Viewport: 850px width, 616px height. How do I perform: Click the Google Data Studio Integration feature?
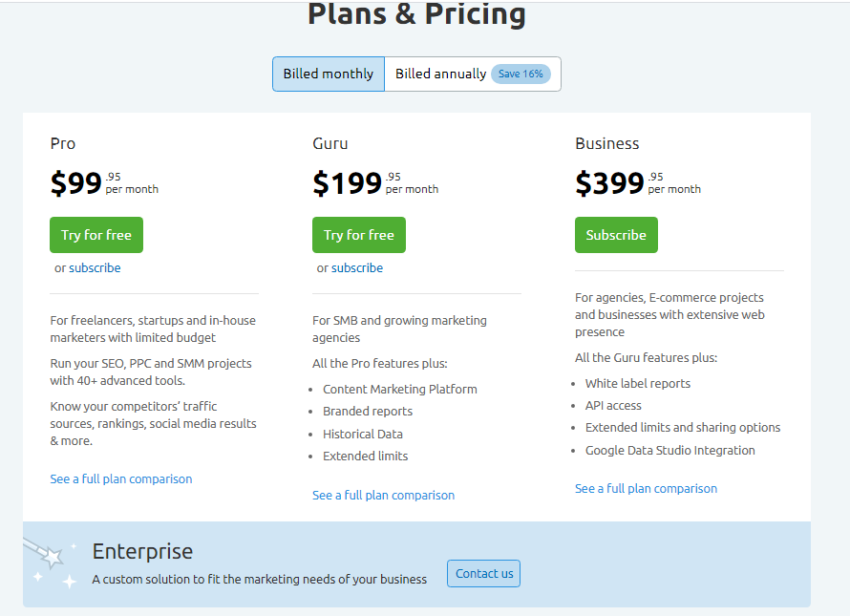tap(670, 451)
